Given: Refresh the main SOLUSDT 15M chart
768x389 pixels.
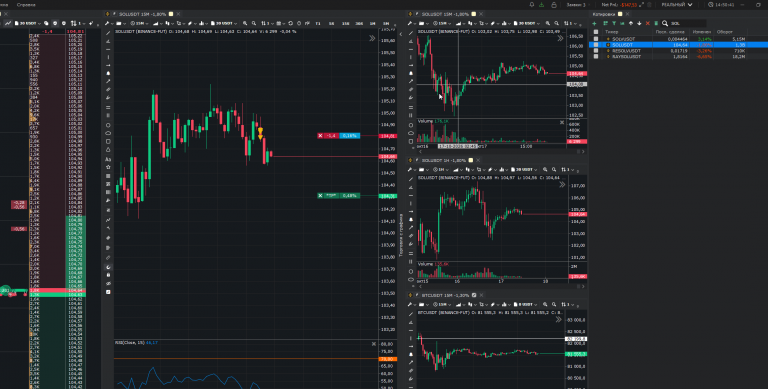Looking at the screenshot, I should [290, 23].
